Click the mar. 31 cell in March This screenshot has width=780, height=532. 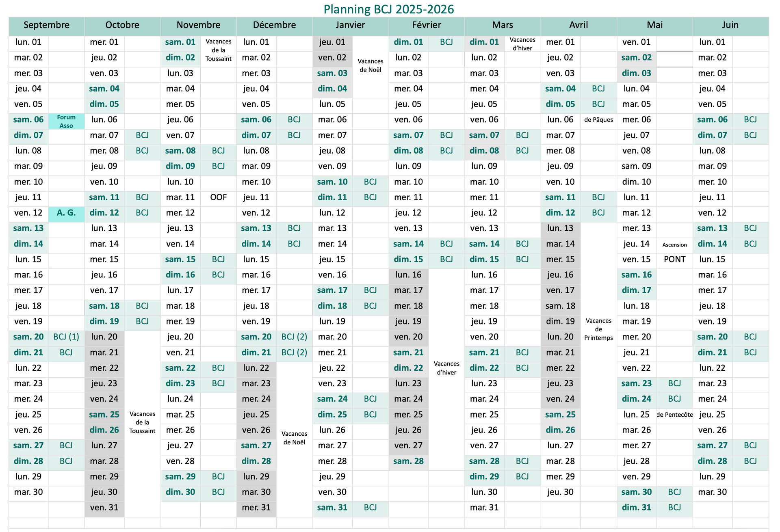(484, 508)
